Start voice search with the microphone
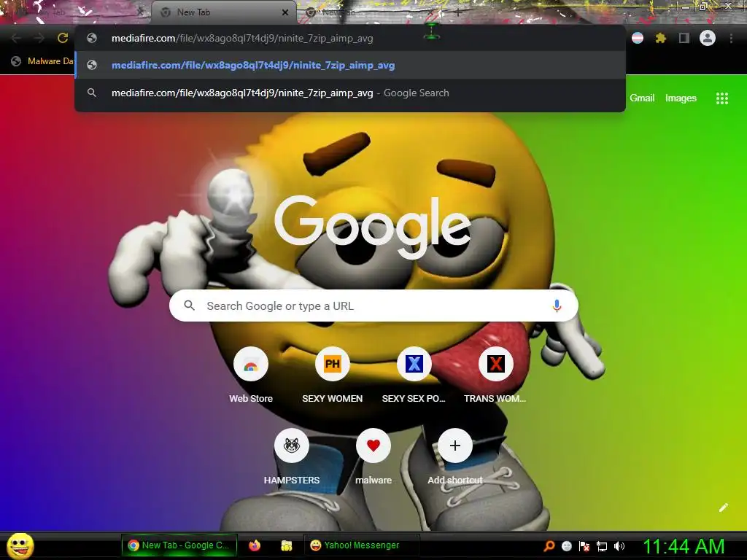Image resolution: width=747 pixels, height=560 pixels. click(x=557, y=306)
